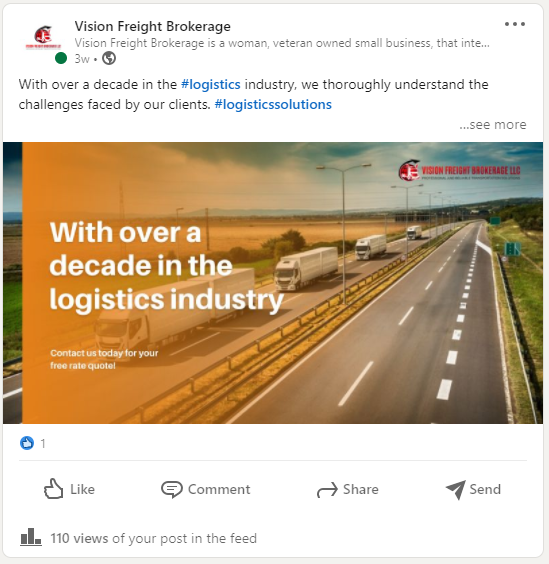Click the green online status dot
This screenshot has width=549, height=564.
click(x=61, y=58)
